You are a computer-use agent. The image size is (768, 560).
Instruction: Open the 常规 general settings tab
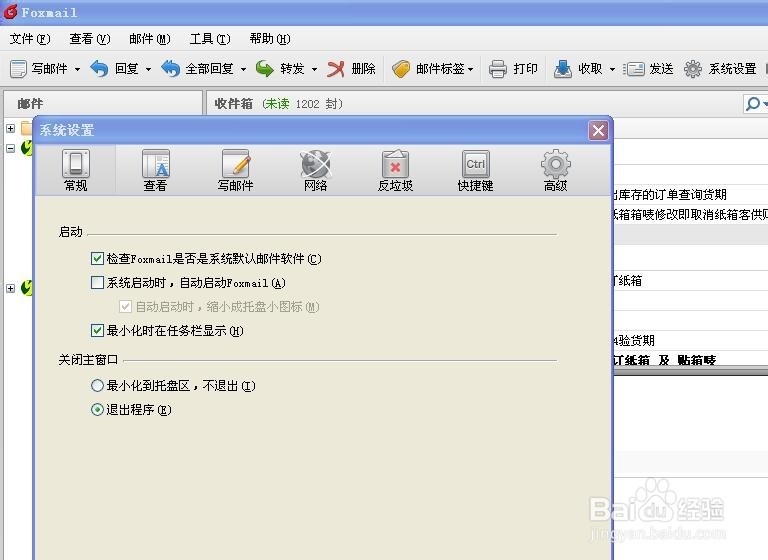tap(75, 170)
